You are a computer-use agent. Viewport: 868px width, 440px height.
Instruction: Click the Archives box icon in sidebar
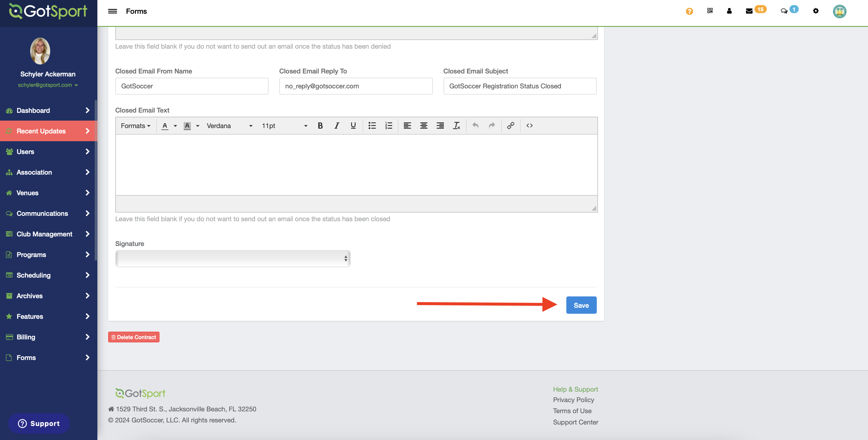tap(9, 296)
